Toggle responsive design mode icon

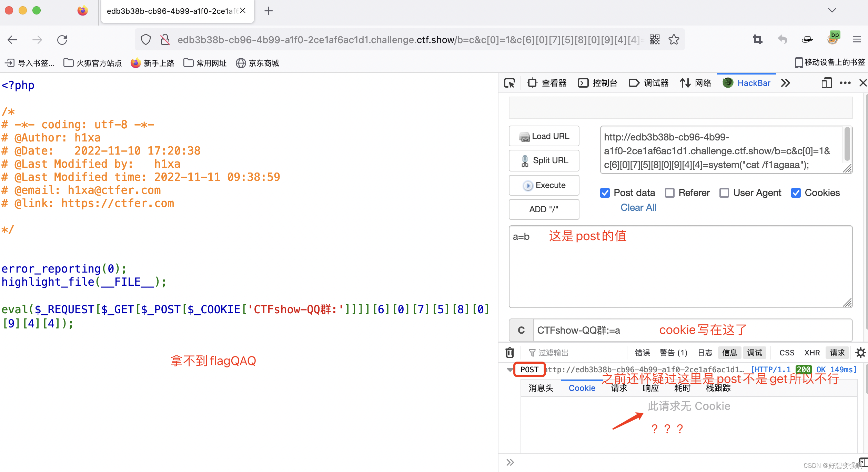point(827,83)
